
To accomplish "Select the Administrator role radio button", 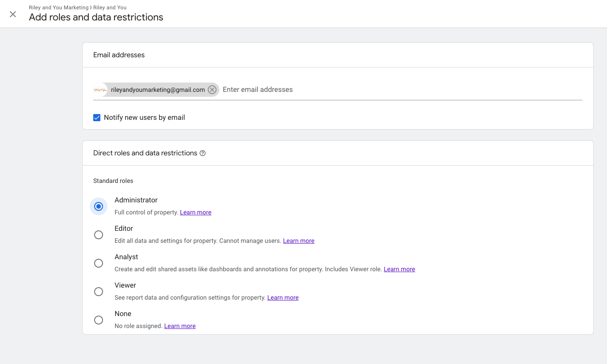I will 99,206.
